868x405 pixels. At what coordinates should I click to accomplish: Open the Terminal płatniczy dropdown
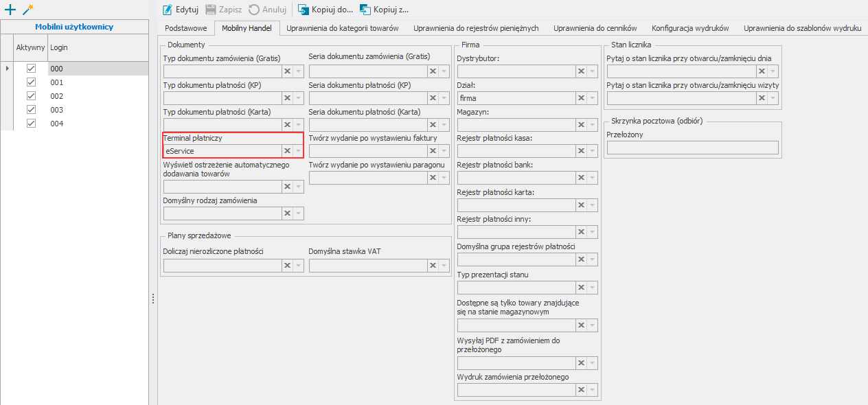[298, 151]
